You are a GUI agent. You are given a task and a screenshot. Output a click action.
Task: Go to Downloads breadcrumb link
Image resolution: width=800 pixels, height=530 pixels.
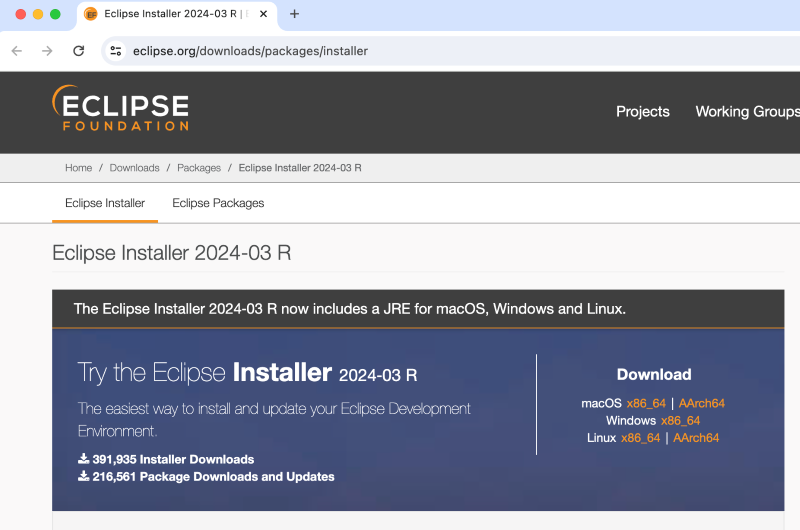[134, 168]
